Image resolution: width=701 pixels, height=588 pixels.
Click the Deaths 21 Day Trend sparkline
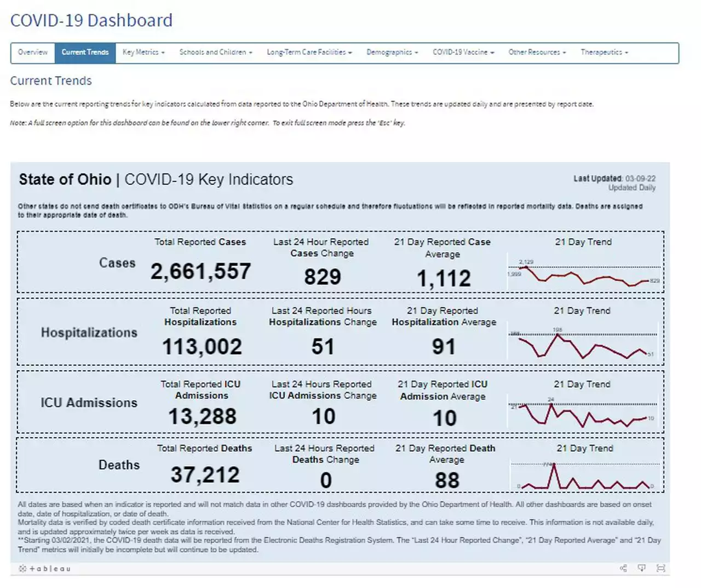585,475
